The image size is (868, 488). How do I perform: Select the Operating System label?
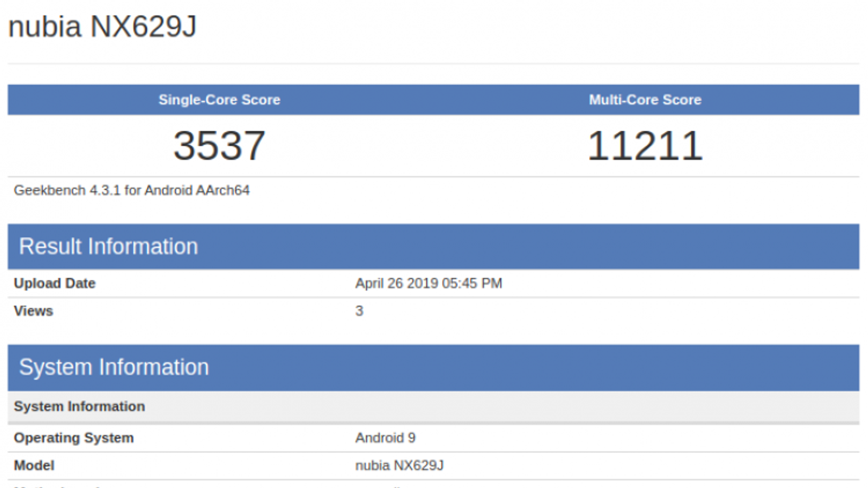[74, 438]
